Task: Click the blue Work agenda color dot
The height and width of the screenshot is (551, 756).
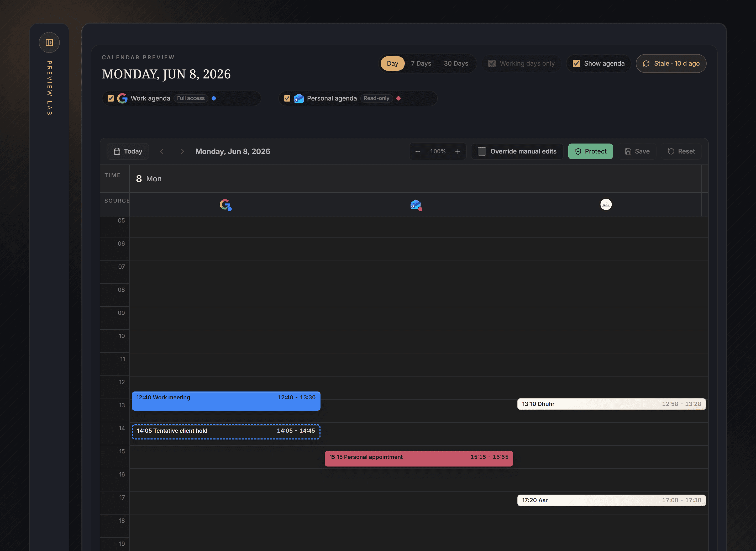Action: [x=214, y=98]
